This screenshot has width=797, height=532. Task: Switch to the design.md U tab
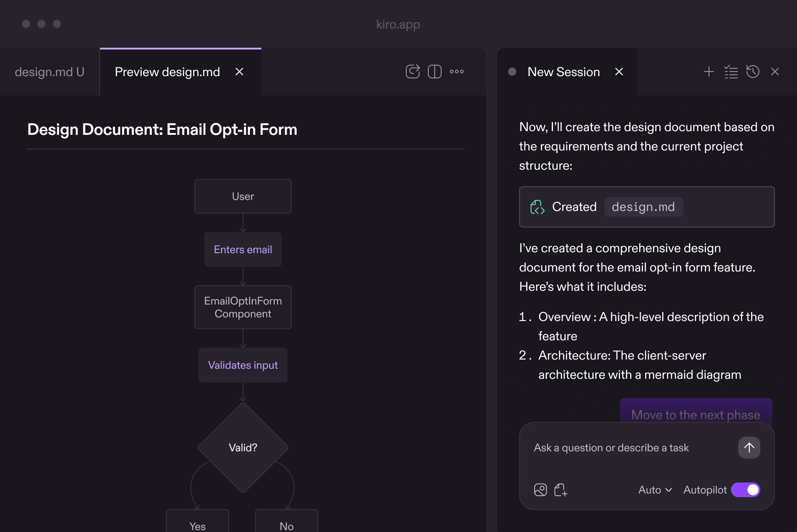tap(50, 72)
